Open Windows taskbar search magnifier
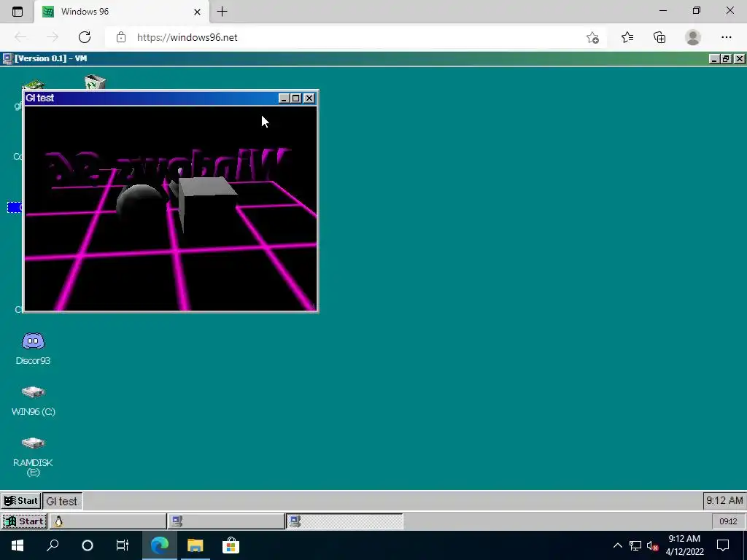The width and height of the screenshot is (747, 560). (x=53, y=545)
